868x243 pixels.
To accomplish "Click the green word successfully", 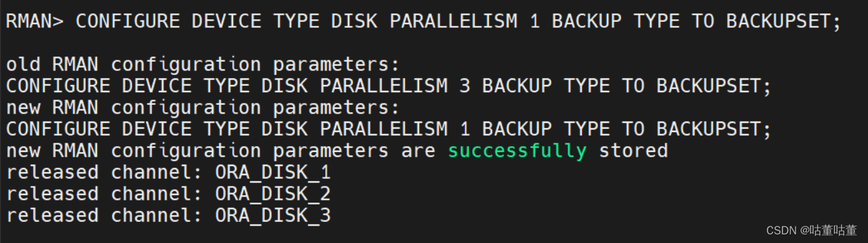I will 517,151.
